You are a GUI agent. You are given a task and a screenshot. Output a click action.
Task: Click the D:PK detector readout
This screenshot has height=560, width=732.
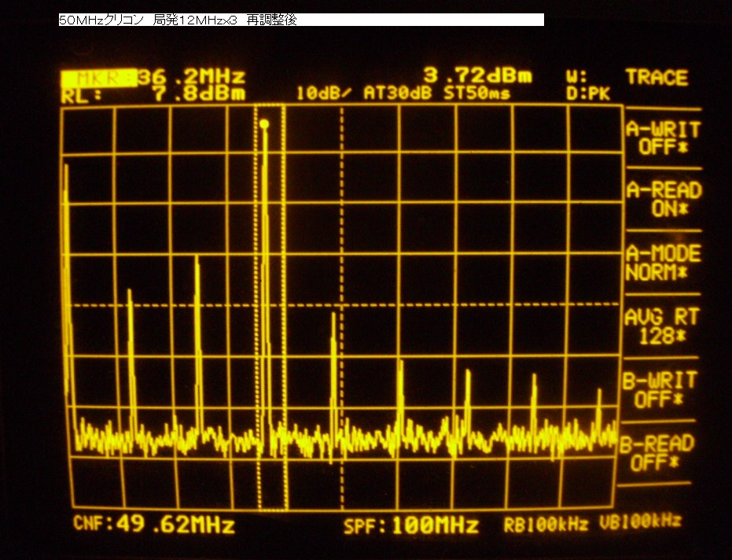(588, 94)
